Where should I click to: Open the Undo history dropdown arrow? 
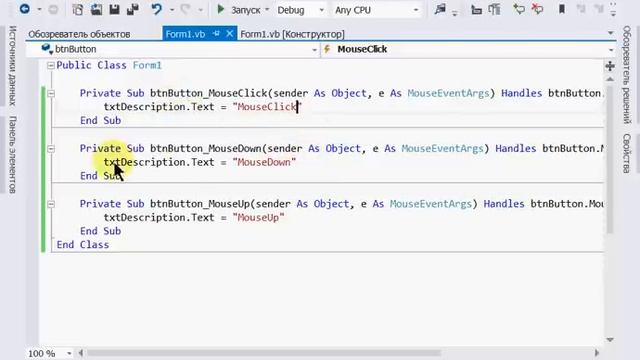click(x=172, y=10)
